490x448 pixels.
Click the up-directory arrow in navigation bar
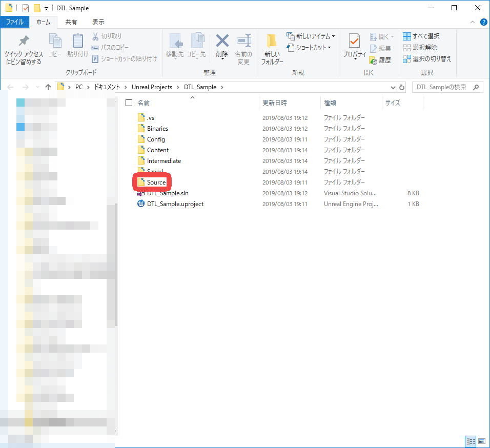tap(48, 87)
